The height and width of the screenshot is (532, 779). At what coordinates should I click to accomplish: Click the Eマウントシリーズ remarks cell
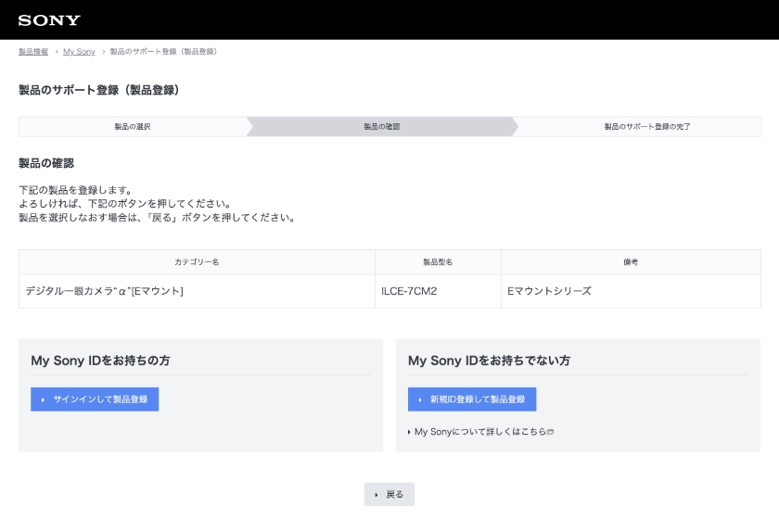(549, 291)
